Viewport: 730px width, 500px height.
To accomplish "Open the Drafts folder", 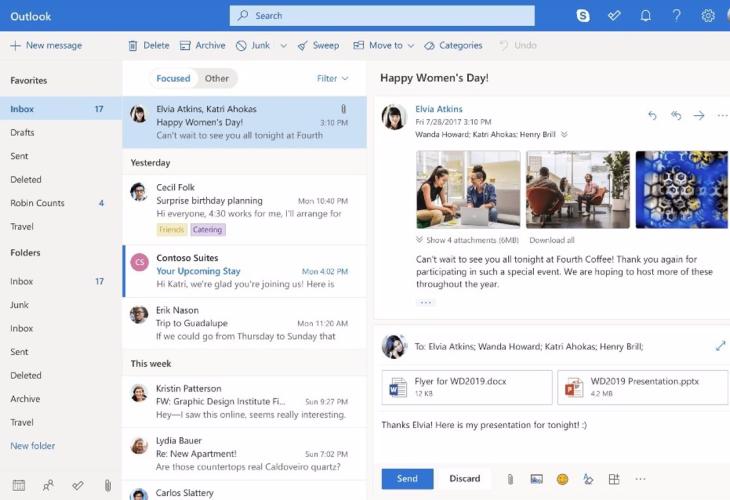I will (22, 133).
